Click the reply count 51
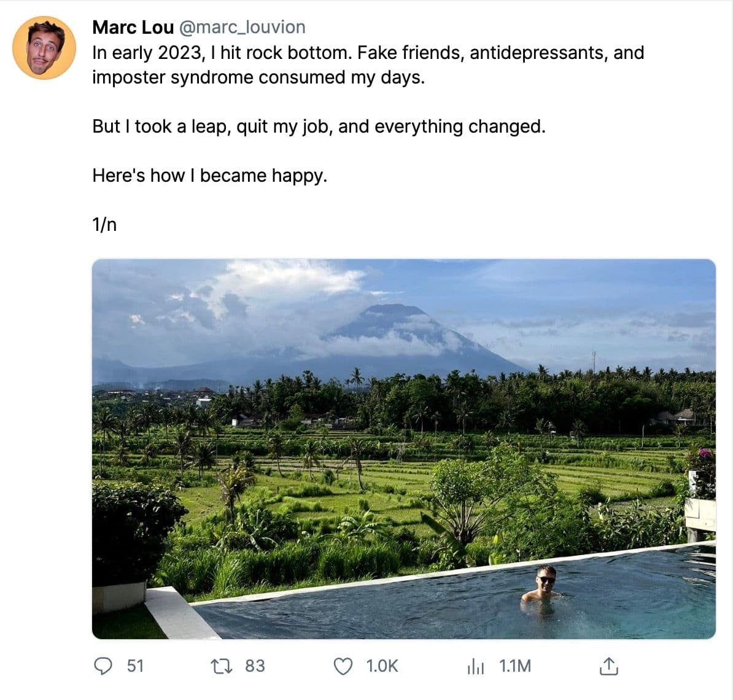 (135, 666)
